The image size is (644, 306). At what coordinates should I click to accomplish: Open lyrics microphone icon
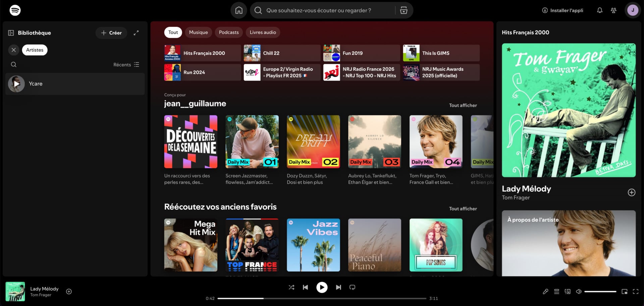(545, 292)
